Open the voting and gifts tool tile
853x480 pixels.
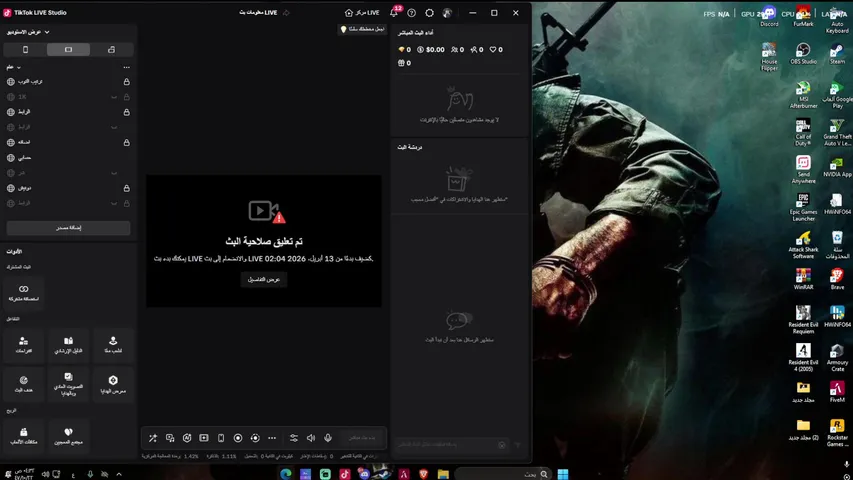[x=68, y=384]
